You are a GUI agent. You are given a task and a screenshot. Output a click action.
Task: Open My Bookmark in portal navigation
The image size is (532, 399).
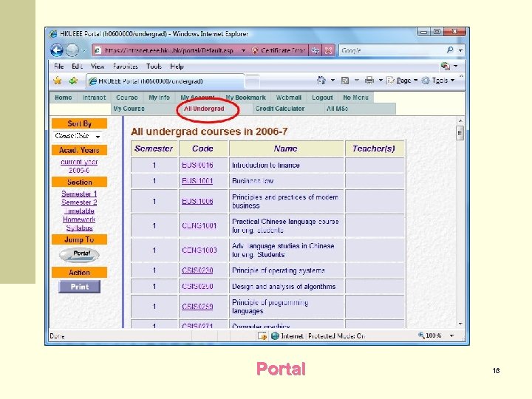click(x=245, y=98)
